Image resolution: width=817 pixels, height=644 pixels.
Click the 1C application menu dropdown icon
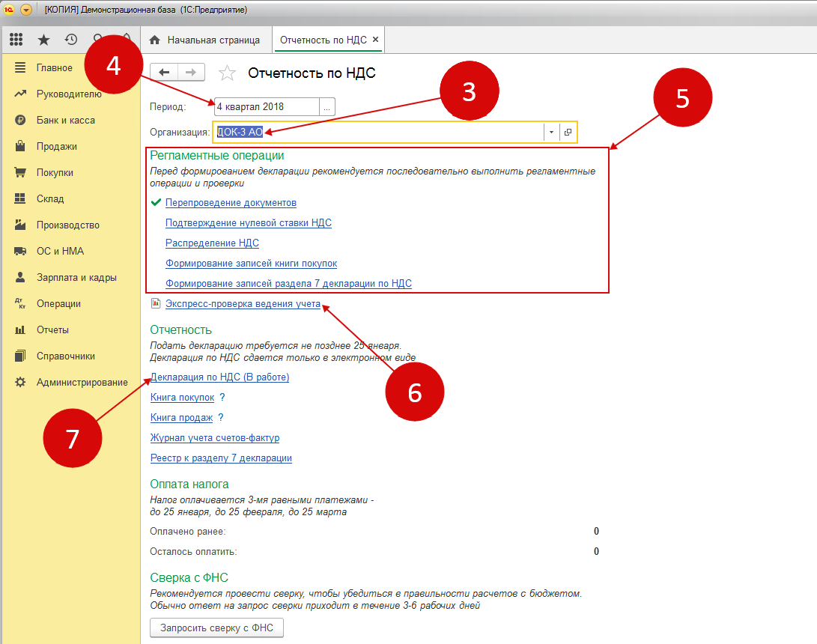(x=26, y=10)
